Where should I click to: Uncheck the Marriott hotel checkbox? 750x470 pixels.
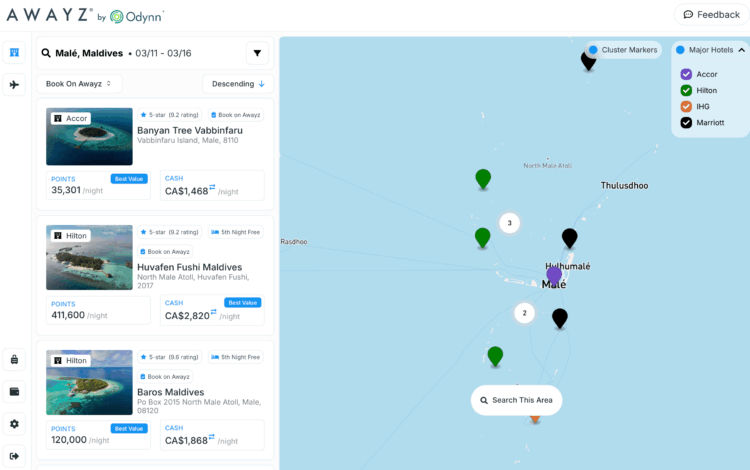(686, 123)
